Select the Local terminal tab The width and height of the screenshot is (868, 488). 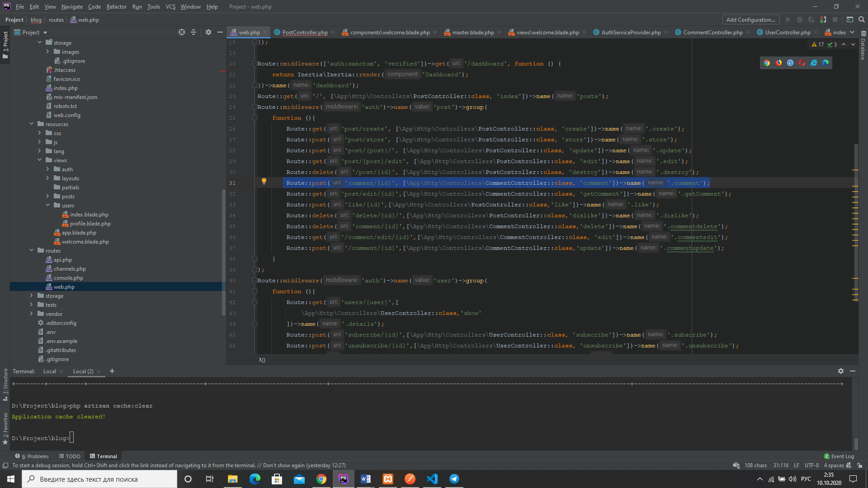click(x=50, y=371)
